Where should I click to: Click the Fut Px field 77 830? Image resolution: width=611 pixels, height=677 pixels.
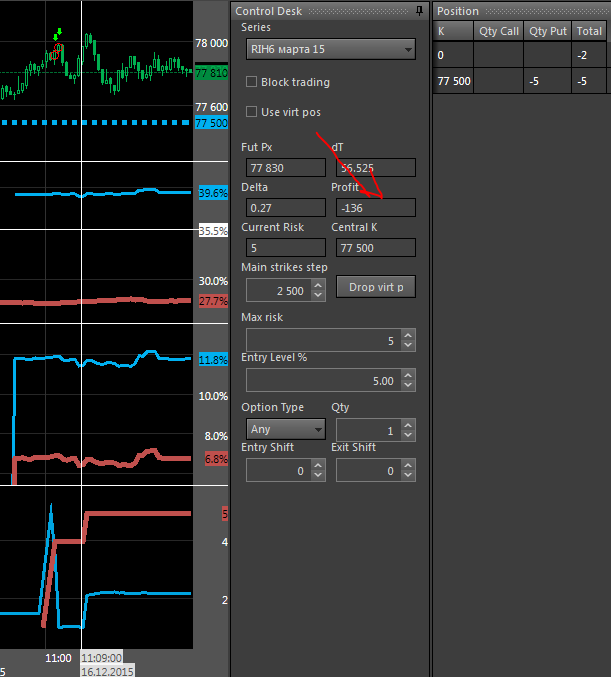point(286,168)
